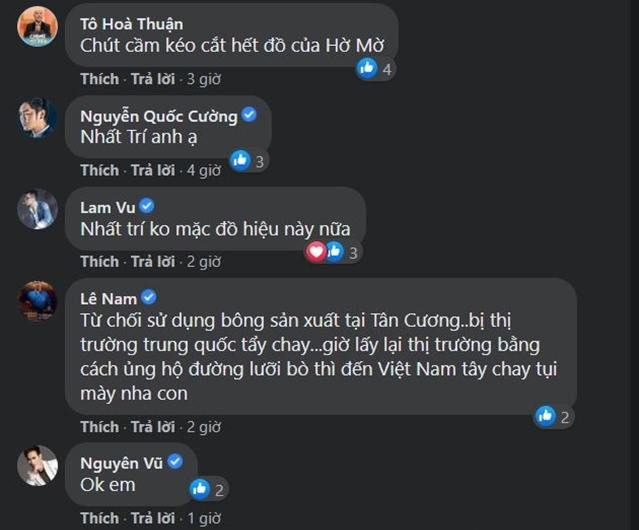639x530 pixels.
Task: Open Lam Vu's avatar thumbnail
Action: [37, 209]
